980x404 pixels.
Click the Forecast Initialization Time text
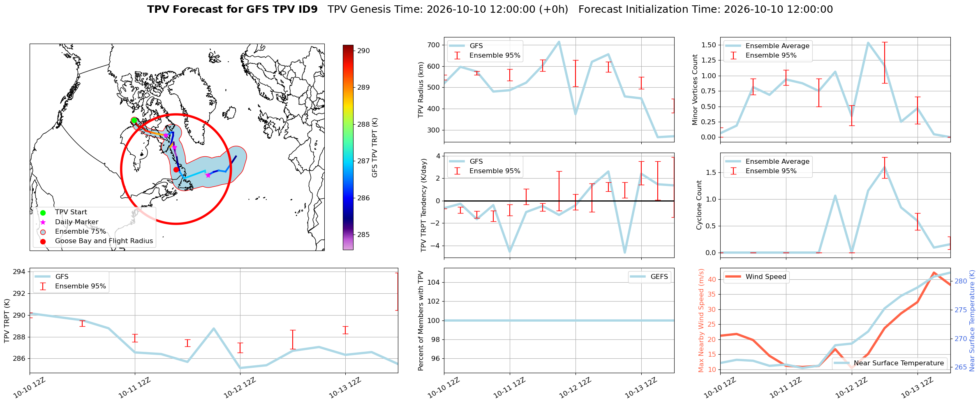click(705, 9)
